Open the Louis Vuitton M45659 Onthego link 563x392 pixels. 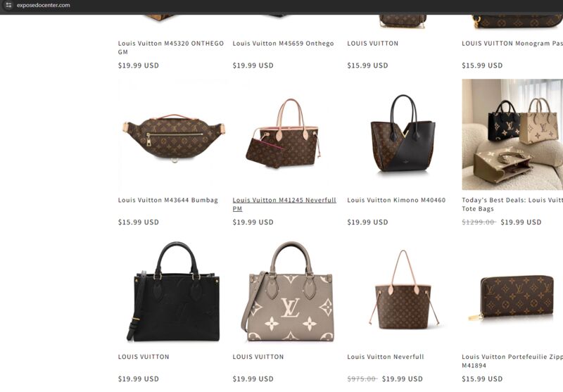pos(284,44)
